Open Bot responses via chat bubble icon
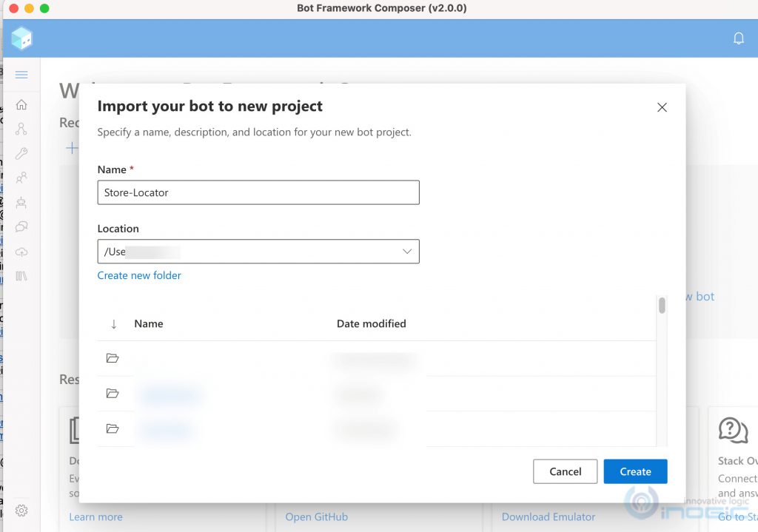Screen dimensions: 758x532 21,226
